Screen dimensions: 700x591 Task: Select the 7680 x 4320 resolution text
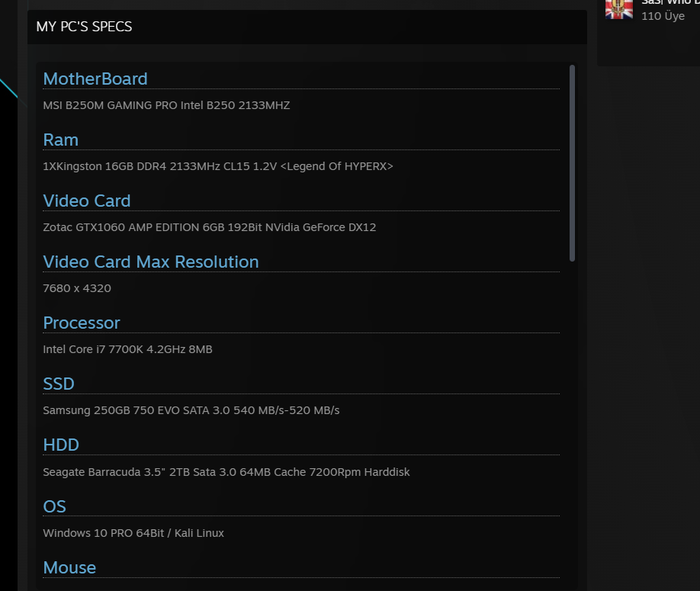click(x=77, y=288)
